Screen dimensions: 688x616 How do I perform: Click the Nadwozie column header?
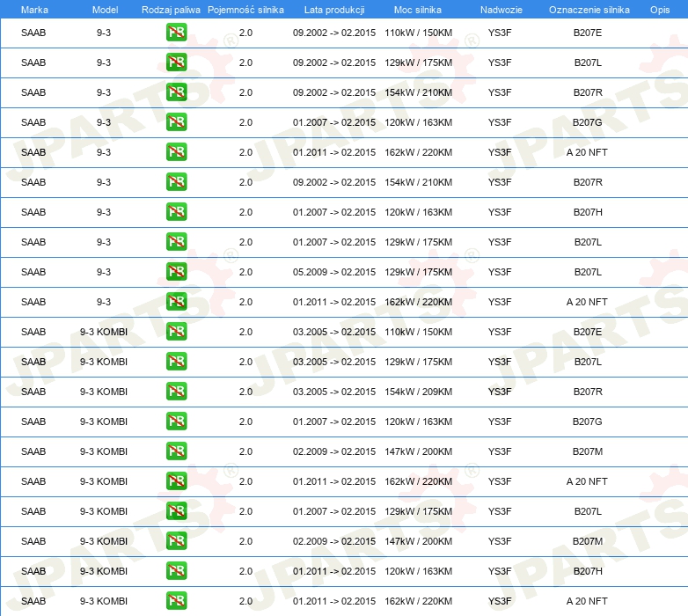click(501, 10)
